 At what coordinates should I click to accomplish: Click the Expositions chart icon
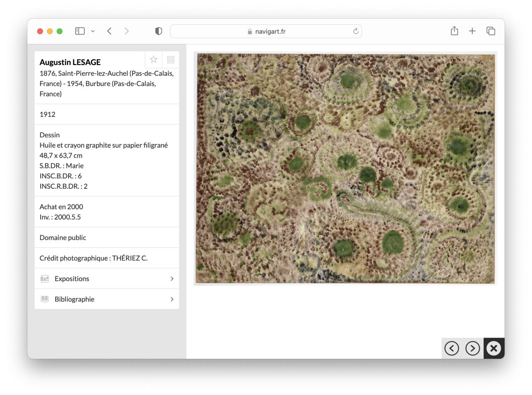point(44,279)
